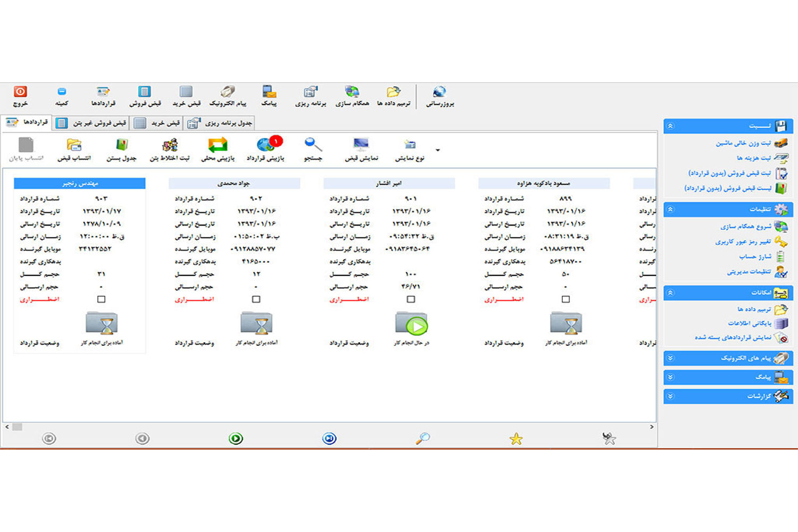Open بروزرسانی (Update) globe icon
The height and width of the screenshot is (532, 798).
tap(439, 92)
